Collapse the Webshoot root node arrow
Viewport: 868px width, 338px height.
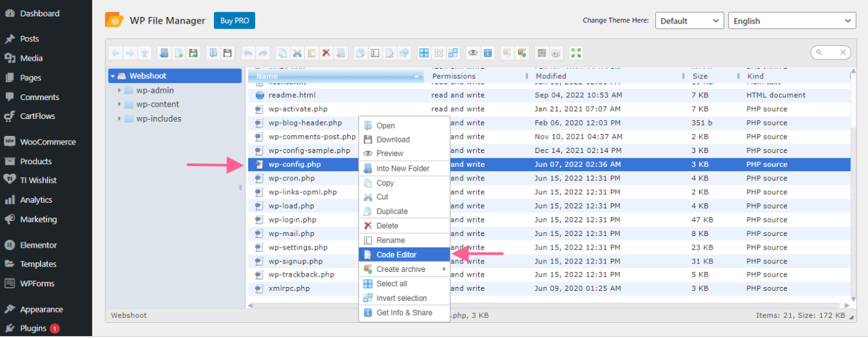pyautogui.click(x=113, y=76)
